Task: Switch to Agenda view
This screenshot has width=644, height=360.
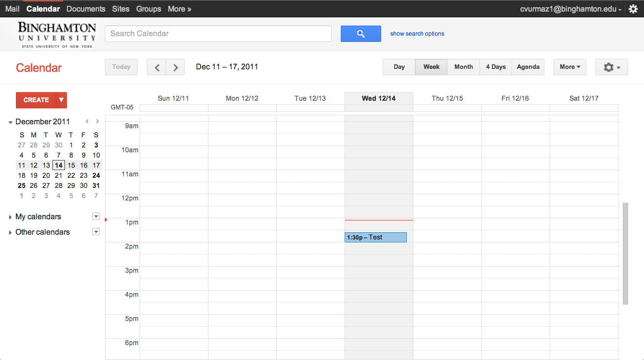Action: coord(528,67)
